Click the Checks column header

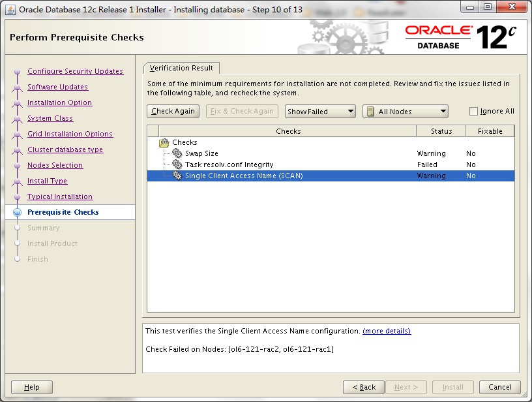coord(288,131)
